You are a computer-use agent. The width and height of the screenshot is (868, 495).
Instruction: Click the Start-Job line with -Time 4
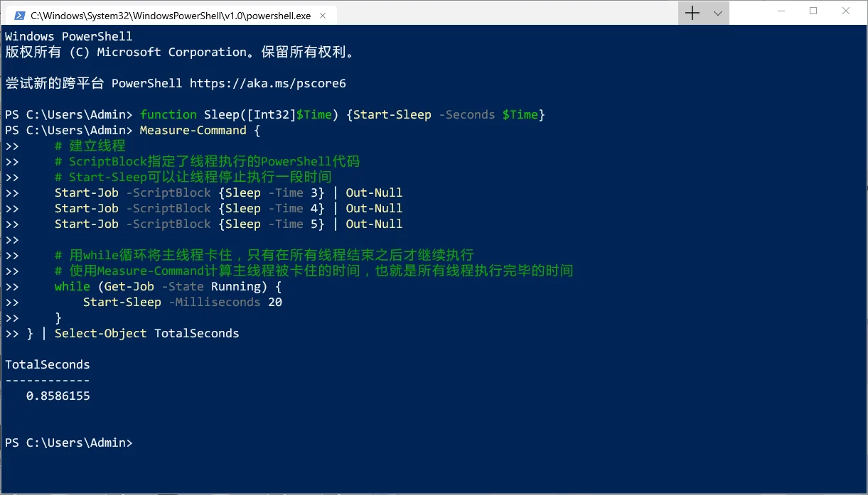tap(227, 208)
